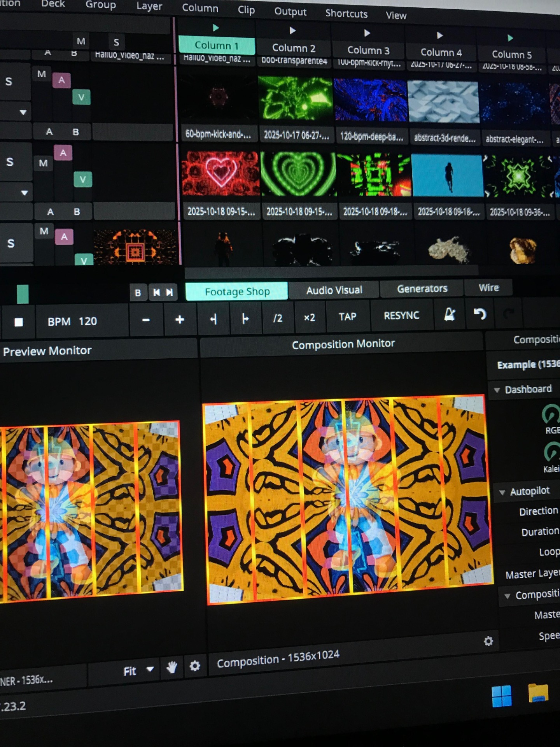This screenshot has height=747, width=560.
Task: Open File Explorer from taskbar
Action: point(538,693)
